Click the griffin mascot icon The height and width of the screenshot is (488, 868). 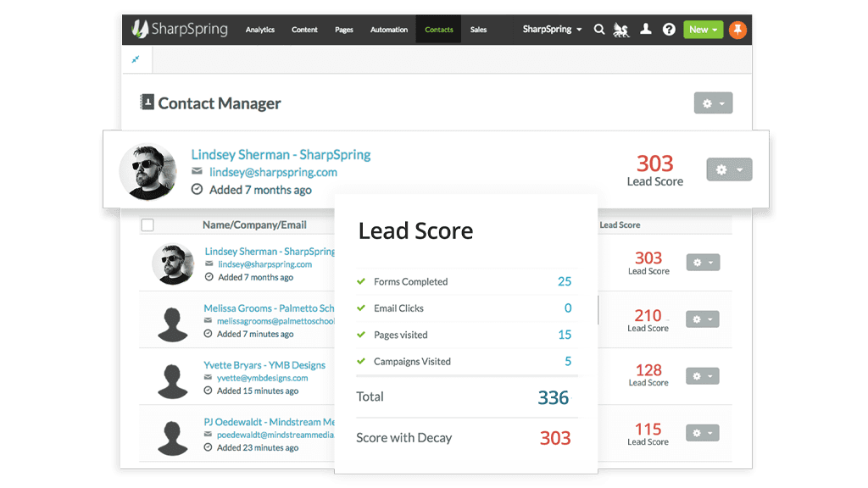621,30
